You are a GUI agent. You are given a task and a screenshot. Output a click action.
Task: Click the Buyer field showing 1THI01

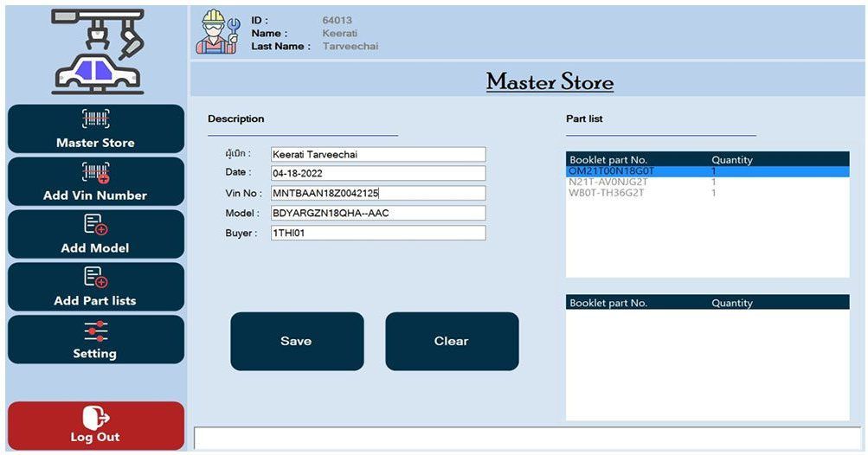pos(378,233)
